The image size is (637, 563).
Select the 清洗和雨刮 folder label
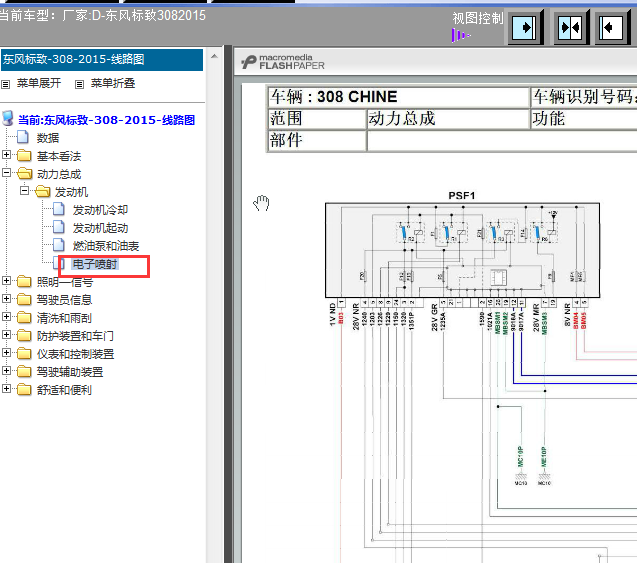point(64,318)
